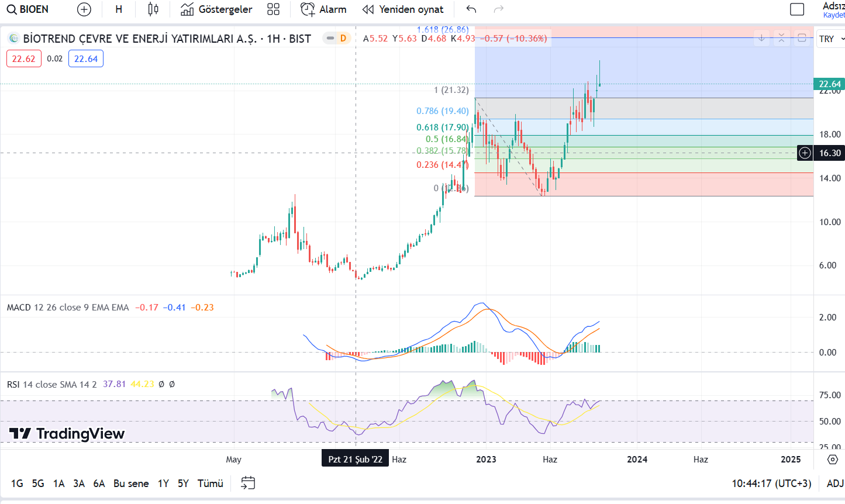Viewport: 845px width, 504px height.
Task: Open symbol search for BIOEN
Action: (28, 9)
